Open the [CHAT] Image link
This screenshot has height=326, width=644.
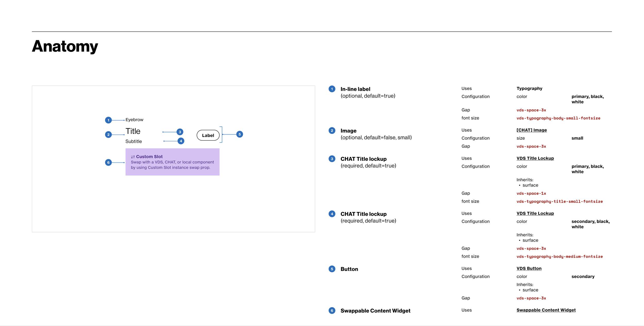(531, 130)
